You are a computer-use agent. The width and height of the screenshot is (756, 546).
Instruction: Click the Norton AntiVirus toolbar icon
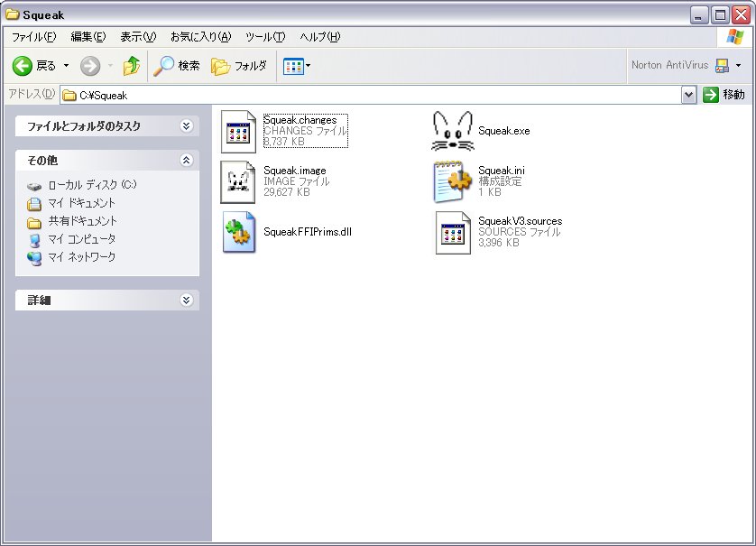pyautogui.click(x=722, y=66)
